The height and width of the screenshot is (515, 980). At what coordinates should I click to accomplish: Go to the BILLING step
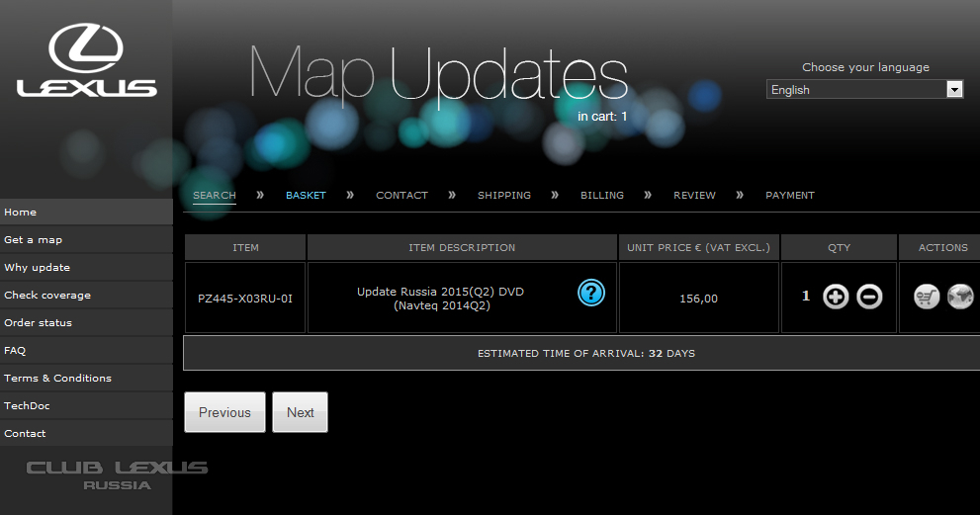[602, 195]
